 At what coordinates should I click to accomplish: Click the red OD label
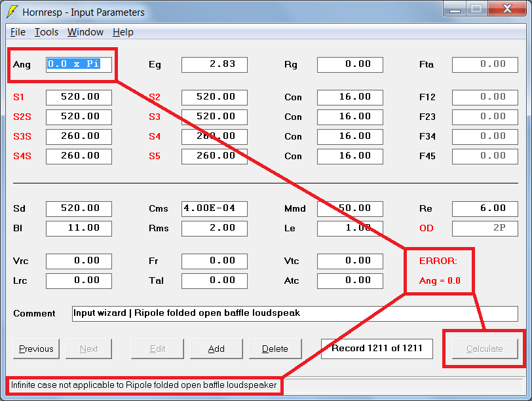426,228
